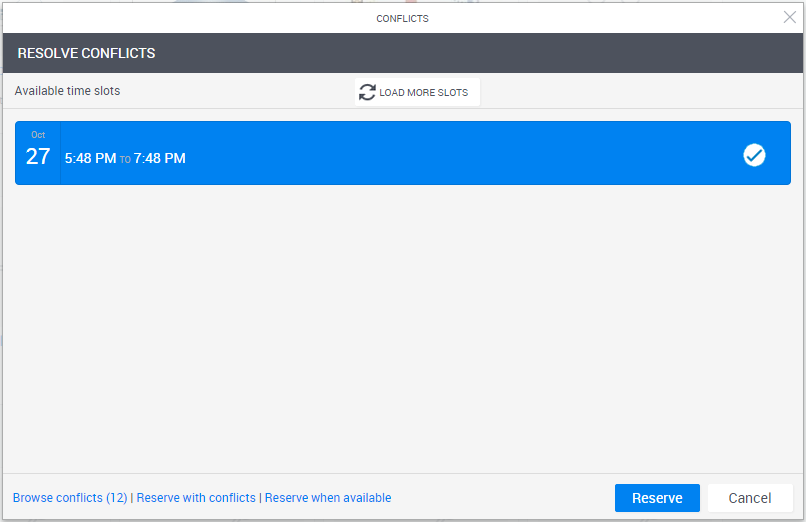
Task: Choose the Reserve with conflicts link
Action: point(196,498)
